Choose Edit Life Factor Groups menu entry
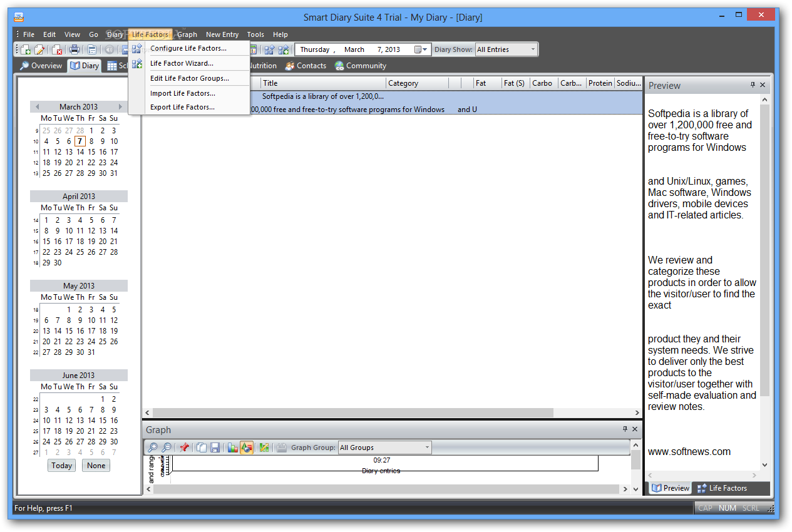The width and height of the screenshot is (792, 532). [x=188, y=78]
